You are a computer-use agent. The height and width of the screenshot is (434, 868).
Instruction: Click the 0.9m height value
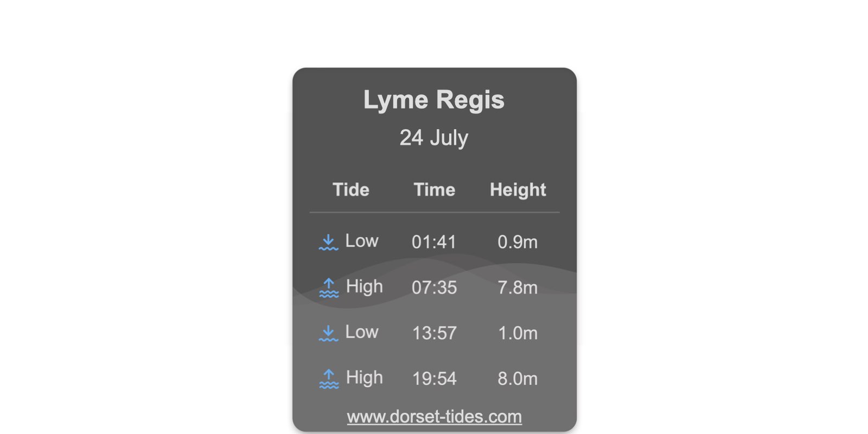pos(518,242)
